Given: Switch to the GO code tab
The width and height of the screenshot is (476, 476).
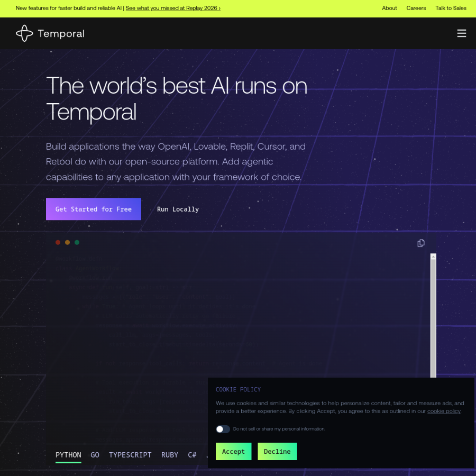Looking at the screenshot, I should (95, 455).
